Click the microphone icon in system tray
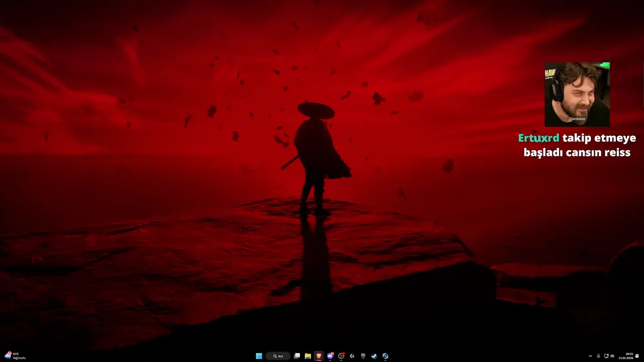 click(598, 356)
